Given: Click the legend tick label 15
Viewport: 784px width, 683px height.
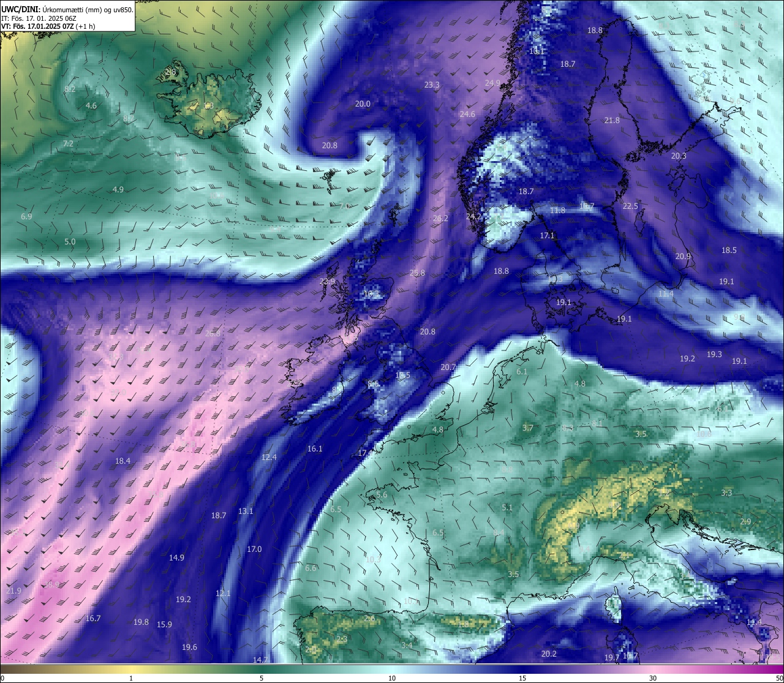Looking at the screenshot, I should tap(522, 678).
